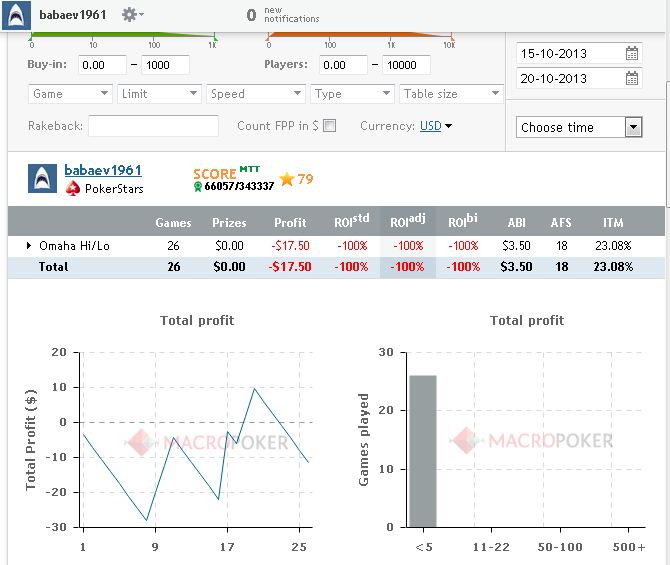This screenshot has width=670, height=565.
Task: Open the Speed dropdown
Action: coord(256,94)
